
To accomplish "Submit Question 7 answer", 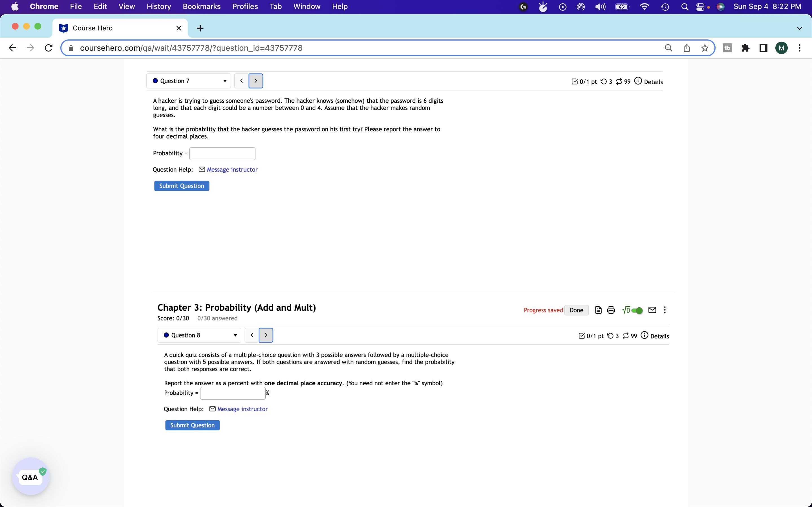I will point(182,186).
